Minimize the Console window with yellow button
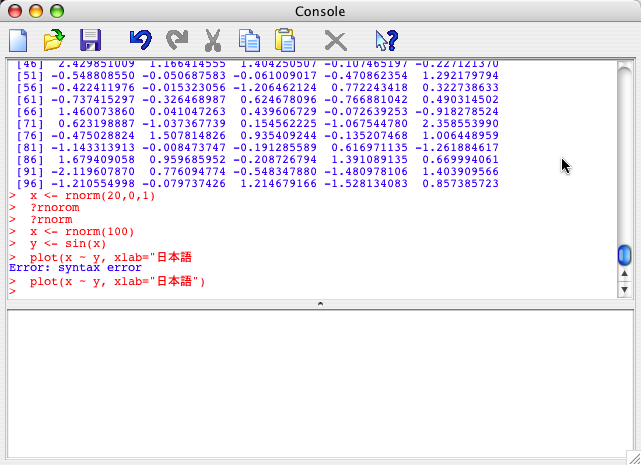 (35, 12)
